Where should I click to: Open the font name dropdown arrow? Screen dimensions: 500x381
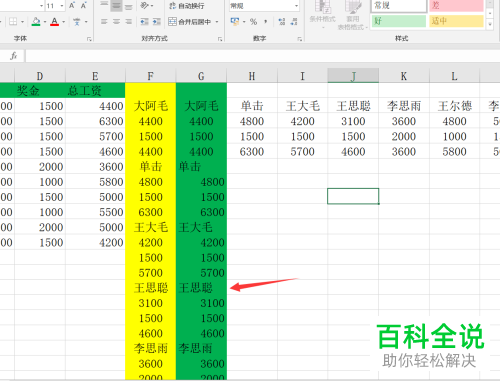pos(42,6)
